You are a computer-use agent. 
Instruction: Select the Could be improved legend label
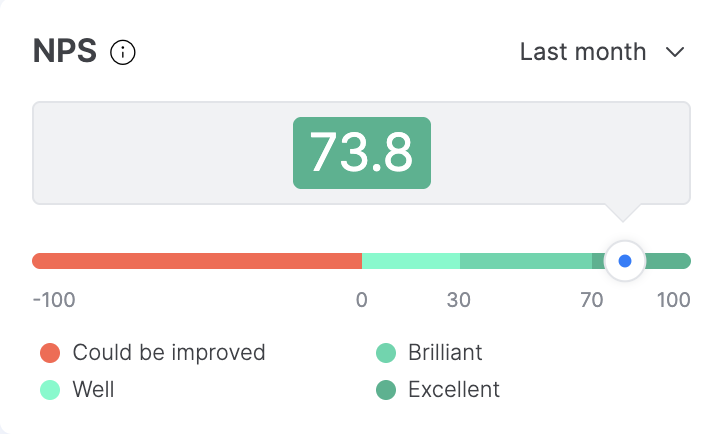169,353
